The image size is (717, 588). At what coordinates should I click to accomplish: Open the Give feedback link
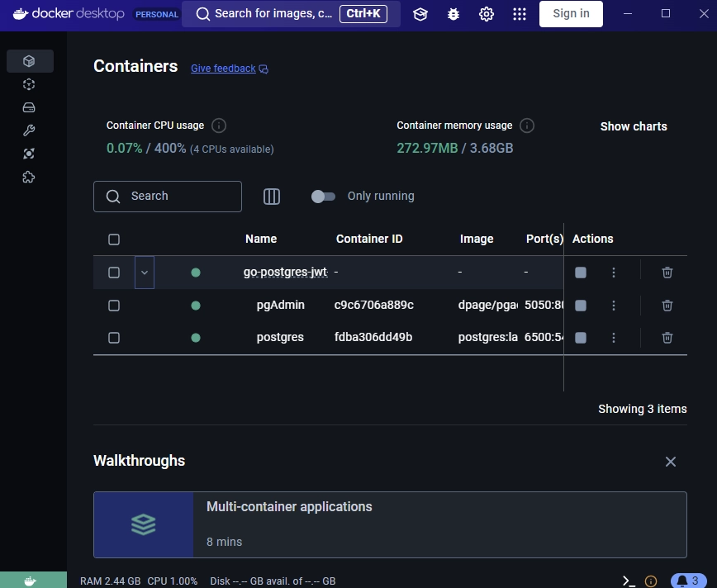pyautogui.click(x=224, y=68)
